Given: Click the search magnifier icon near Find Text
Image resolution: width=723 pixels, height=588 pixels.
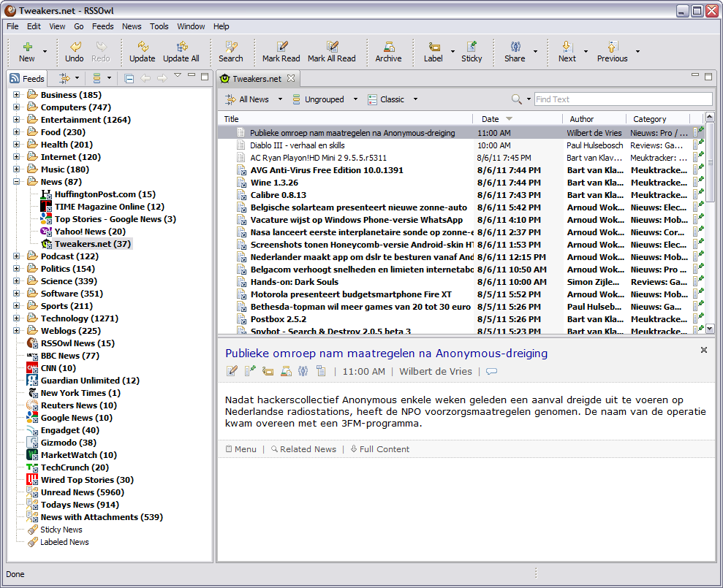Looking at the screenshot, I should [x=517, y=99].
